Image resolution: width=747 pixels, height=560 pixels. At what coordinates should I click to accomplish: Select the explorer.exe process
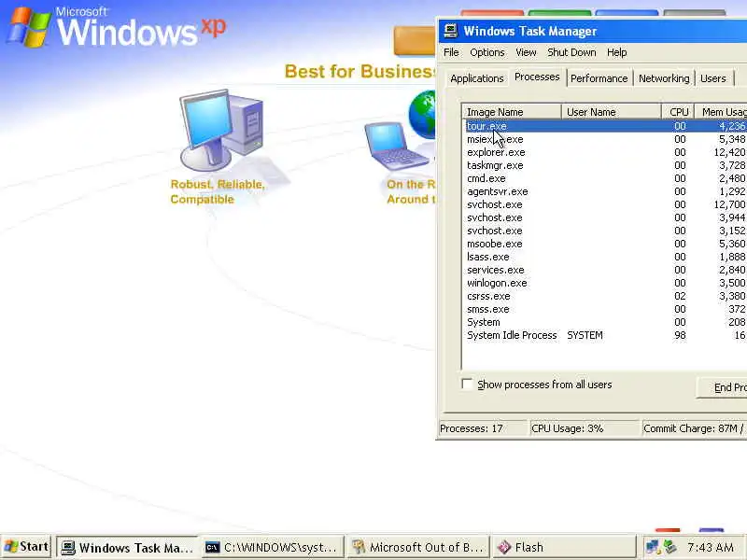(606, 152)
